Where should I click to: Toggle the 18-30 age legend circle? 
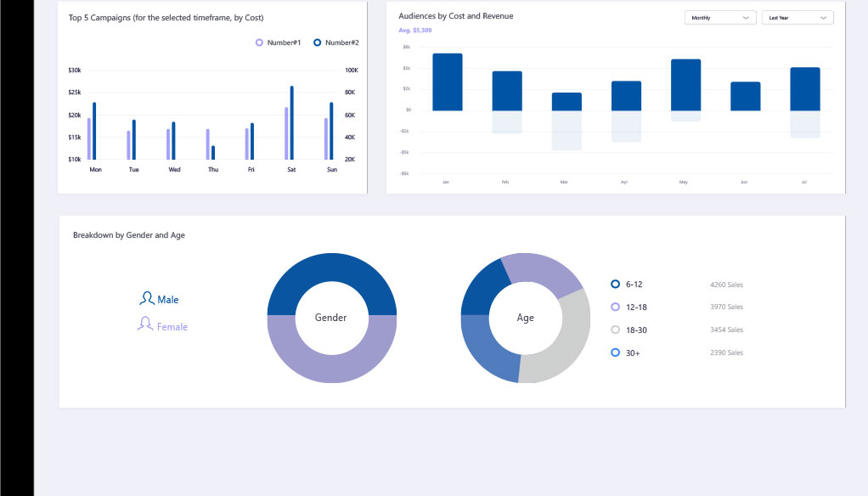pos(615,330)
